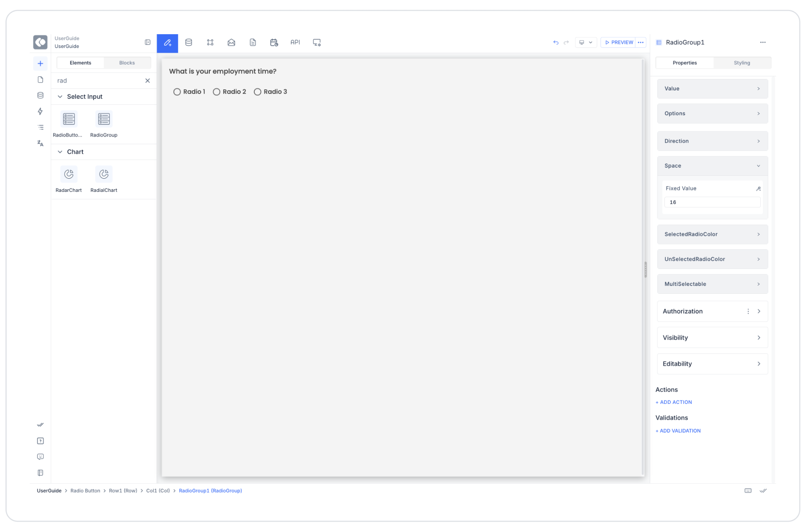
Task: Switch to the Styling tab
Action: click(x=741, y=63)
